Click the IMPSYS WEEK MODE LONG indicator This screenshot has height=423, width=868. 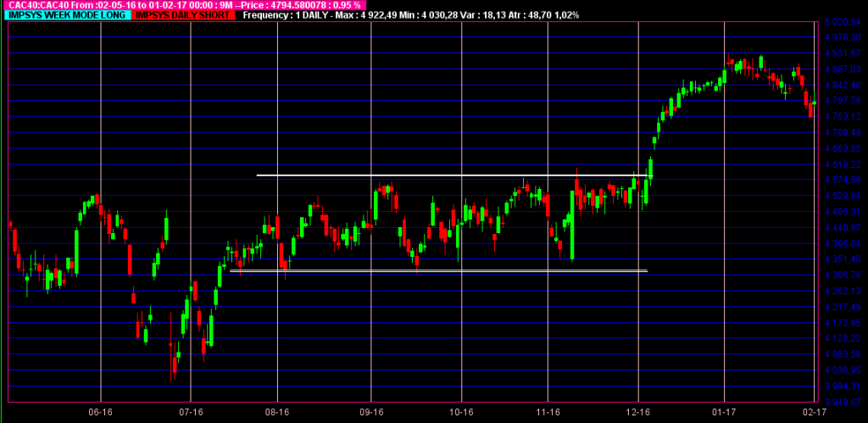point(67,15)
